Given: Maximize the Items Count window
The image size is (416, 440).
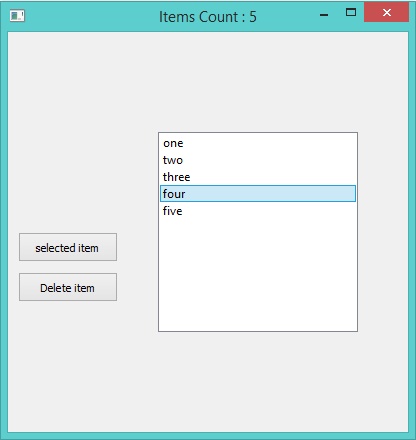Looking at the screenshot, I should point(351,13).
